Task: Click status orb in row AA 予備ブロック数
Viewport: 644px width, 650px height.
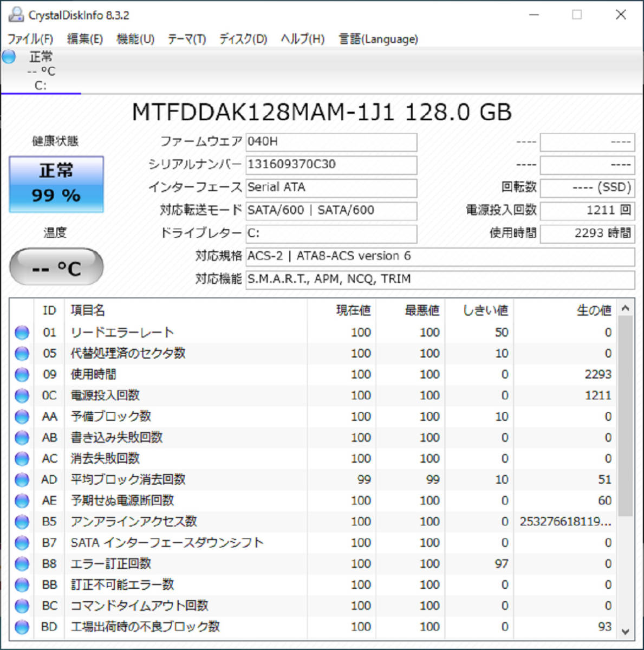Action: pyautogui.click(x=22, y=417)
